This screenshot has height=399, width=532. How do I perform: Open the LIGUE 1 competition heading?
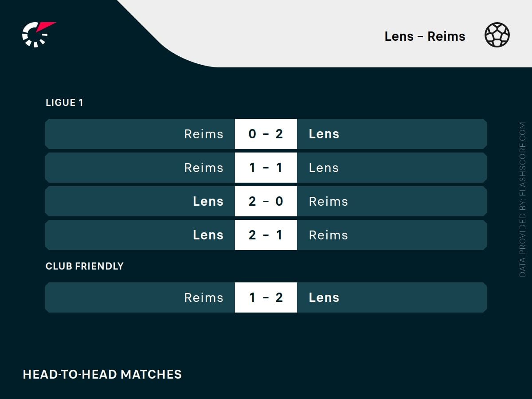pyautogui.click(x=64, y=102)
